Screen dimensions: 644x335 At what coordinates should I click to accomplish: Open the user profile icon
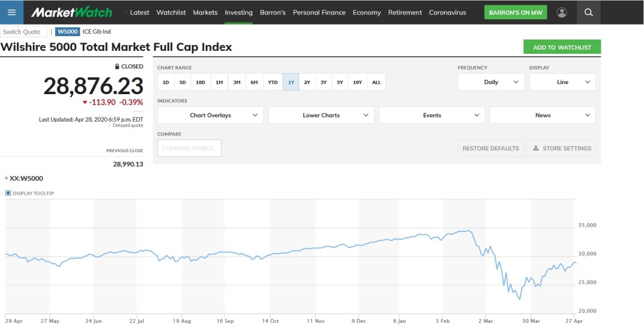[562, 12]
